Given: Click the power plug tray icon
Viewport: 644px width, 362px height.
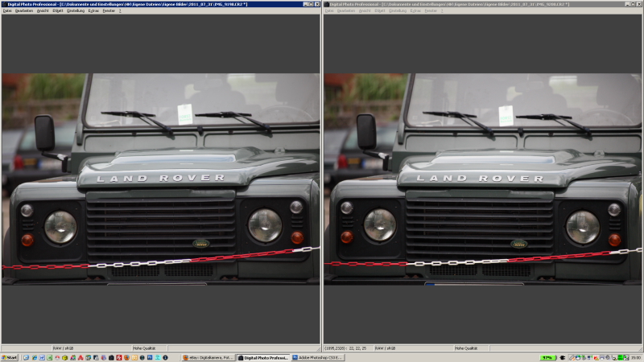Looking at the screenshot, I should 562,358.
